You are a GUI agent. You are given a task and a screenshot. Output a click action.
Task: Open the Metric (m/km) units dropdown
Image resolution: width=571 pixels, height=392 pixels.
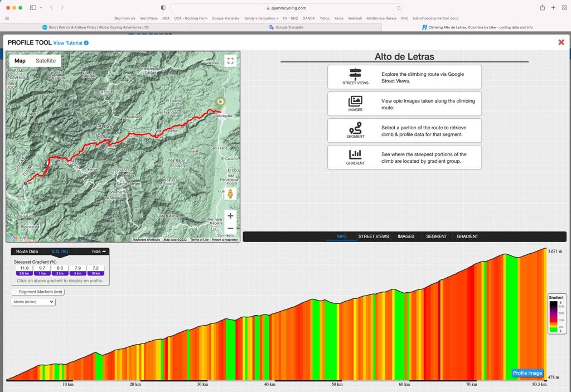(x=33, y=302)
